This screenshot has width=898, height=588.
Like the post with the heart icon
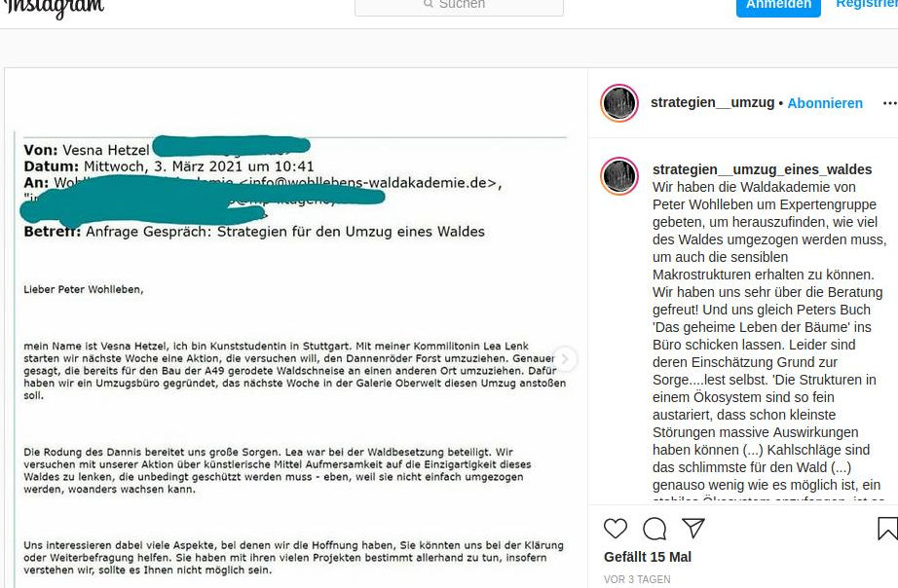coord(616,529)
